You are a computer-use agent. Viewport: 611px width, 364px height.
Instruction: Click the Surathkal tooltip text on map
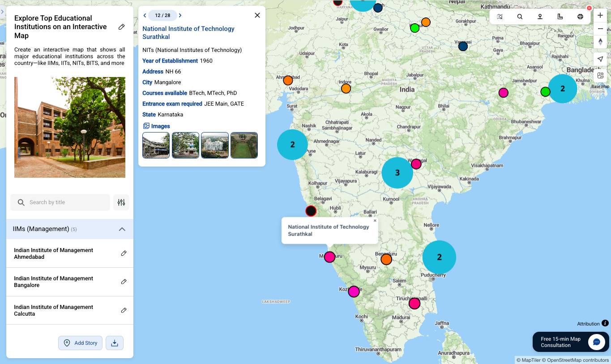[329, 231]
